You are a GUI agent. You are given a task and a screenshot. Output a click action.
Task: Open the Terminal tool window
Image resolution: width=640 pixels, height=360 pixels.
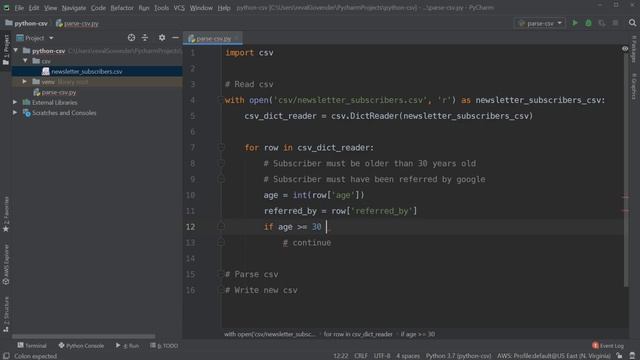click(x=32, y=346)
